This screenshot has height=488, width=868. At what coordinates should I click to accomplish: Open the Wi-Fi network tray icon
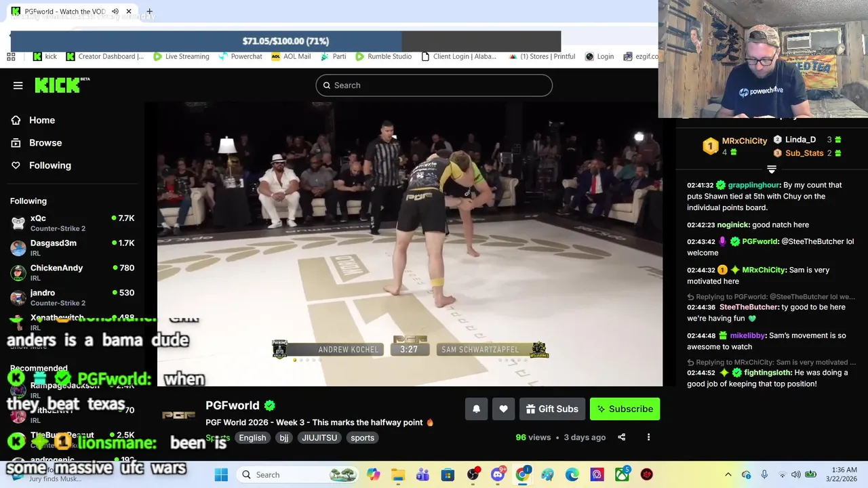782,474
